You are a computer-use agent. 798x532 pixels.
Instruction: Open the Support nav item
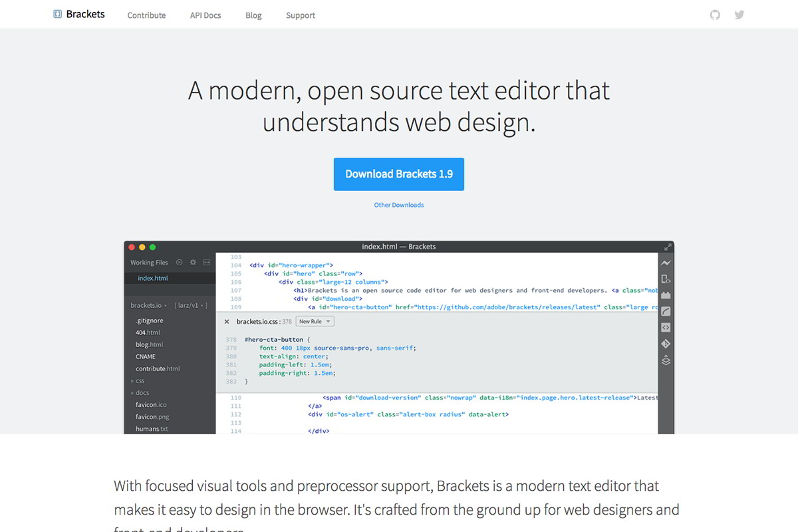[x=301, y=15]
